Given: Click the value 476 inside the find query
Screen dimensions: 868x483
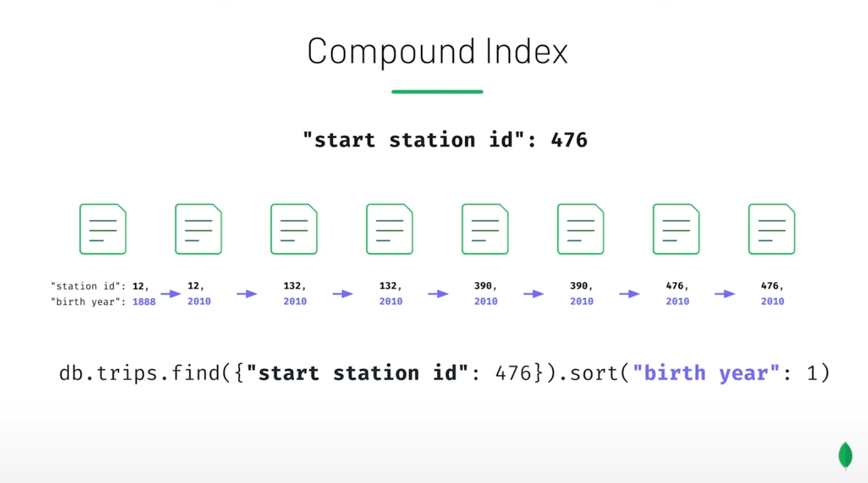Looking at the screenshot, I should tap(512, 373).
